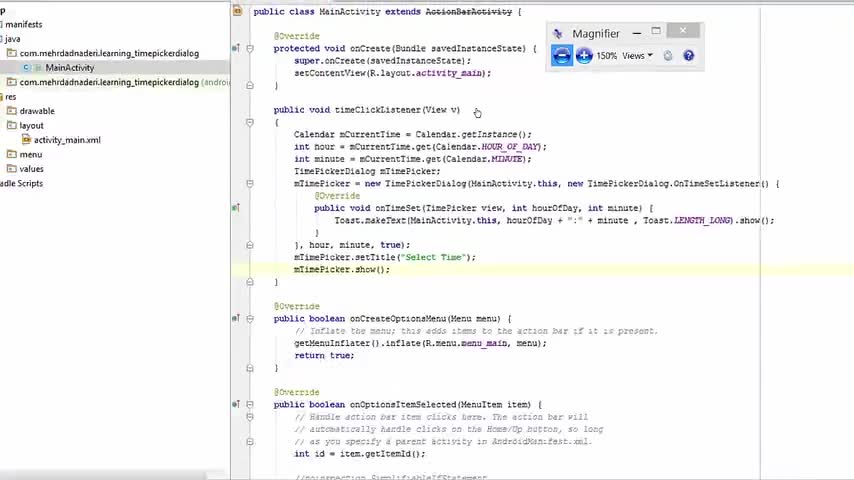Screen dimensions: 854x480
Task: Collapse onCreateOptionsMenu fold marker
Action: click(x=250, y=319)
